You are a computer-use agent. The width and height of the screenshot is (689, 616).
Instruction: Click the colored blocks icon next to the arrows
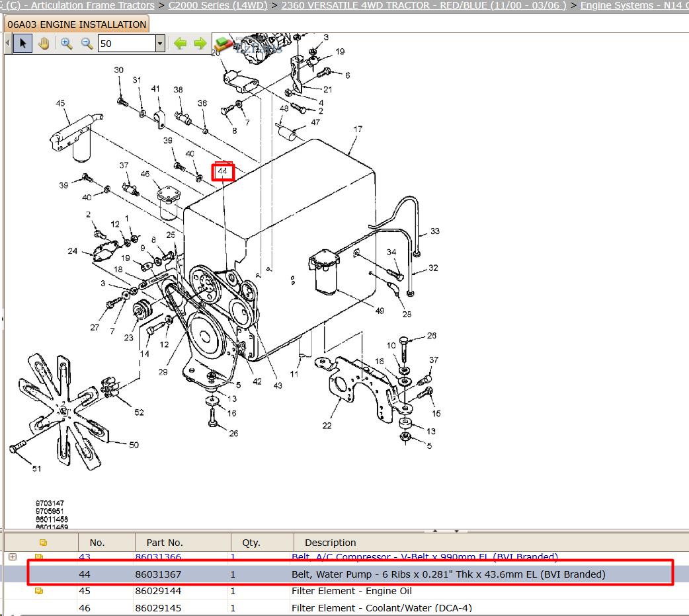click(x=223, y=44)
